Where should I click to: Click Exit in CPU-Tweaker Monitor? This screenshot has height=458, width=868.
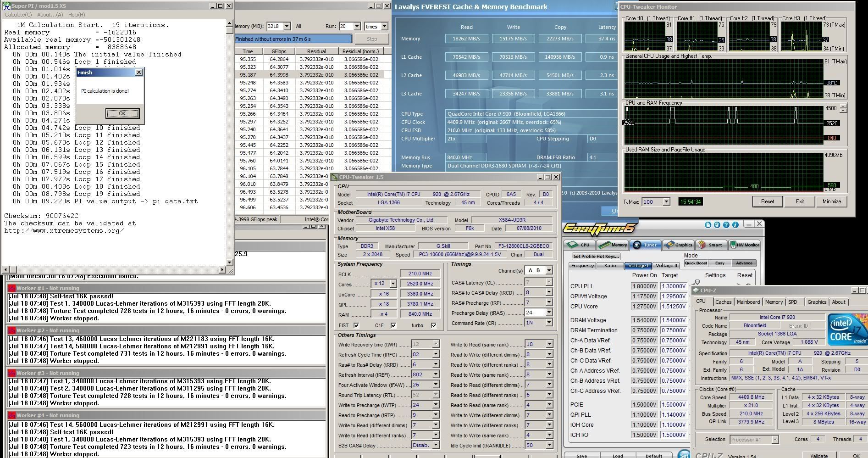800,201
